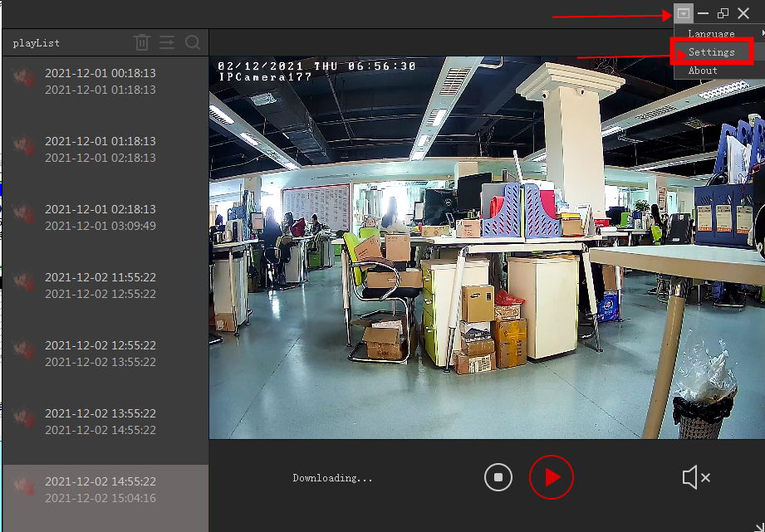Click thumbnail icon of first playlist recording
The height and width of the screenshot is (532, 765).
[23, 77]
